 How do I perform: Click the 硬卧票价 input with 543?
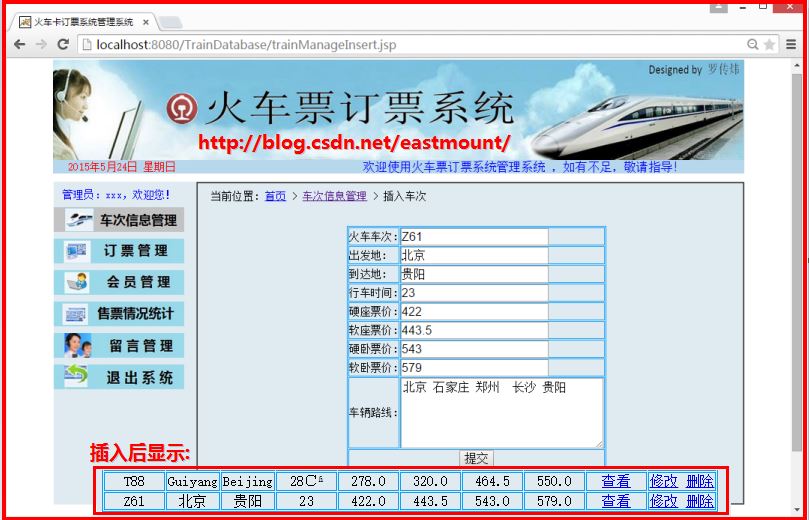(x=474, y=349)
